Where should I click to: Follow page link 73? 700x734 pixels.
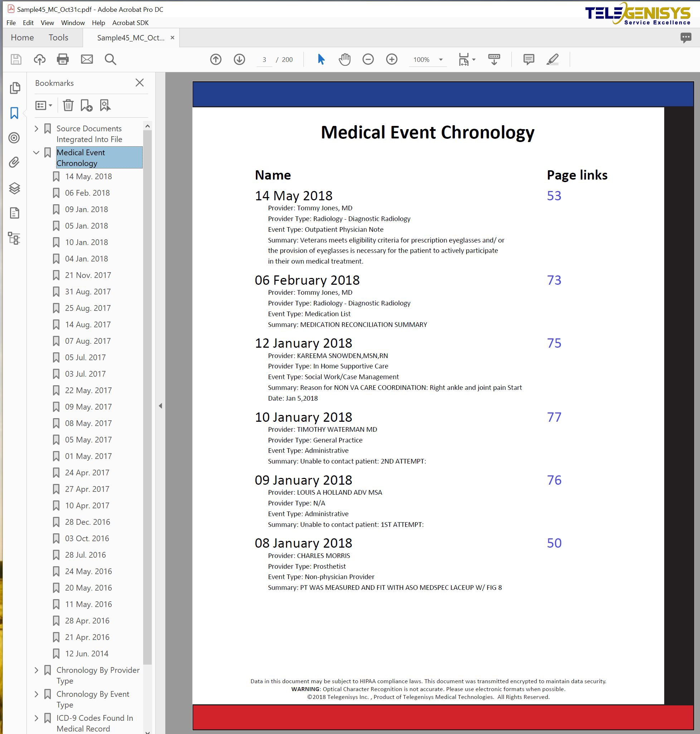point(554,280)
